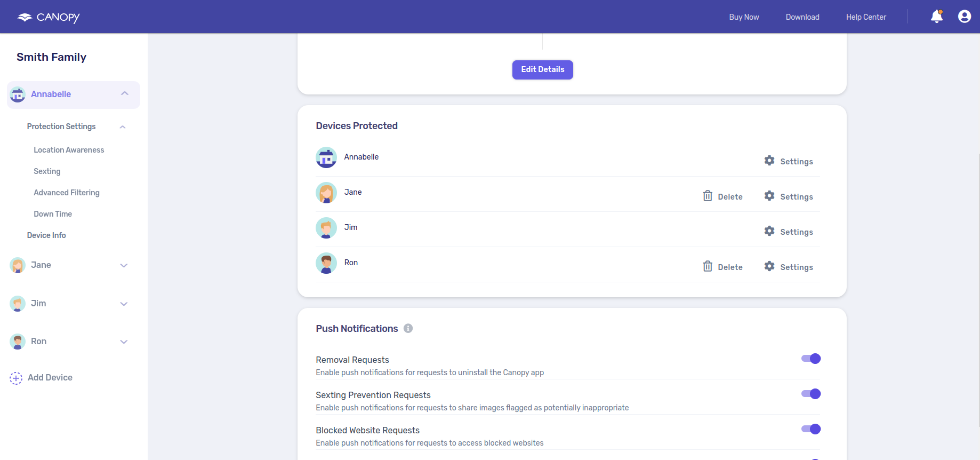Open the Download link in header

pyautogui.click(x=802, y=17)
